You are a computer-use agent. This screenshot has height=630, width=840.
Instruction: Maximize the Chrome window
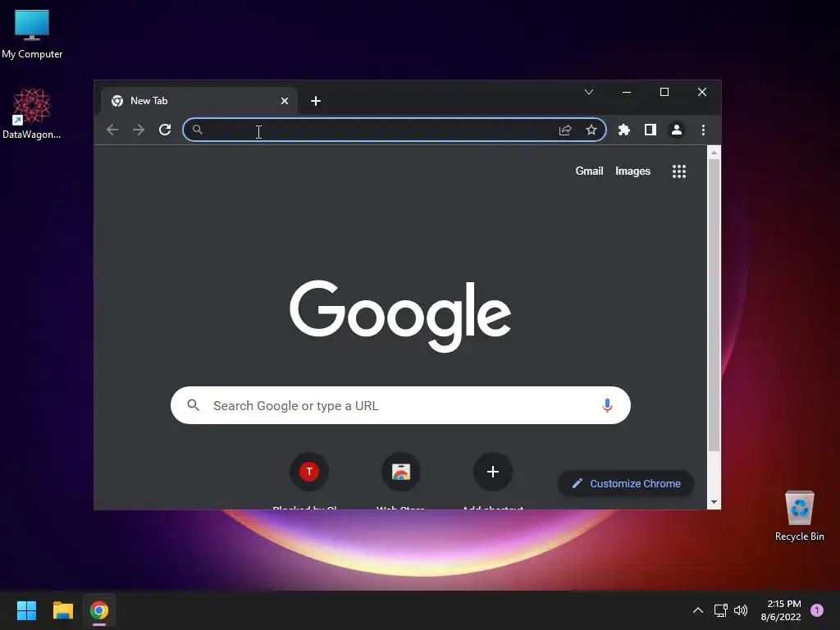pyautogui.click(x=664, y=92)
